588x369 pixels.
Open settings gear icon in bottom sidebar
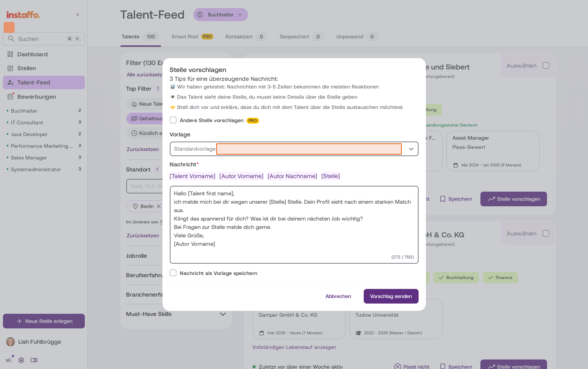tap(21, 360)
